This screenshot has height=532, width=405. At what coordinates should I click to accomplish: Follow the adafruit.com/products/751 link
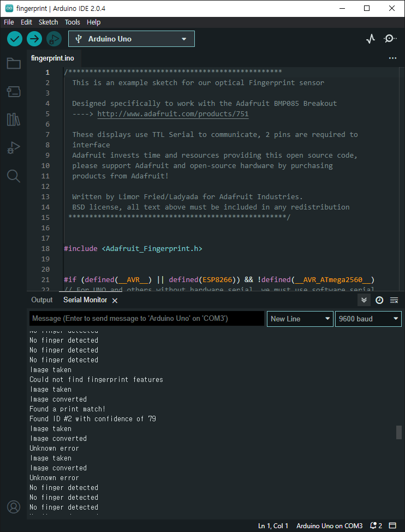tap(173, 113)
